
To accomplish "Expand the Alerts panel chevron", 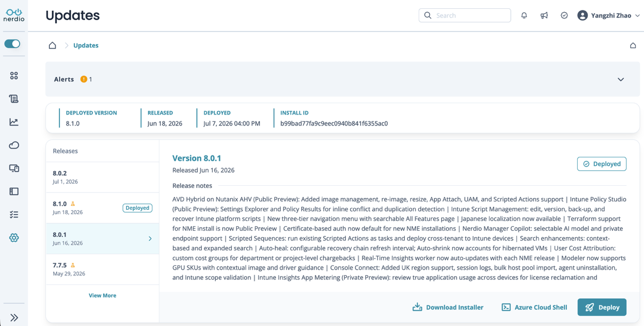I will 621,79.
